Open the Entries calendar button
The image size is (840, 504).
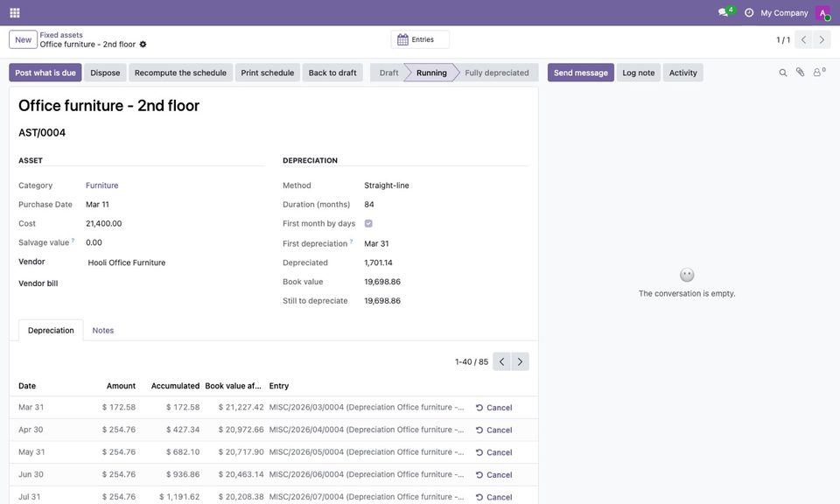[420, 39]
